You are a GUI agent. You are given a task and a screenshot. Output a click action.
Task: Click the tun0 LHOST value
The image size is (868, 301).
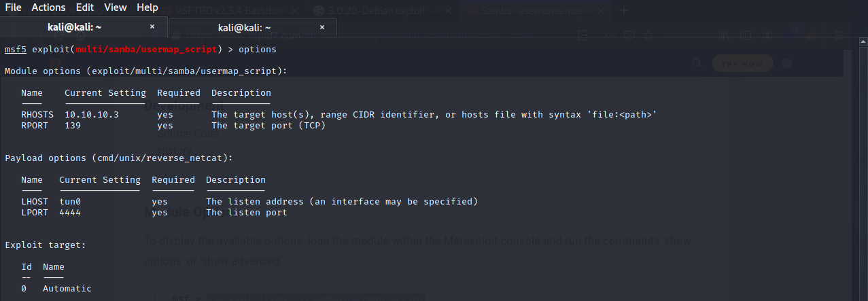70,202
